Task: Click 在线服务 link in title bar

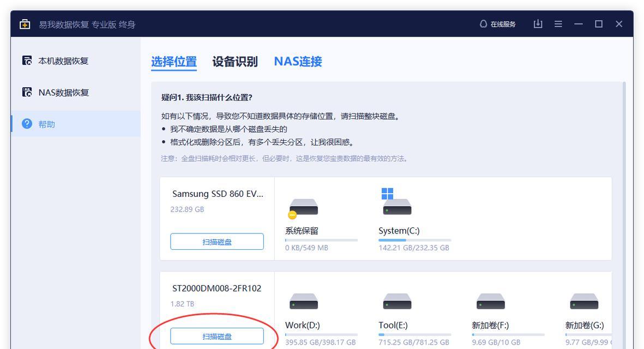Action: pyautogui.click(x=503, y=24)
